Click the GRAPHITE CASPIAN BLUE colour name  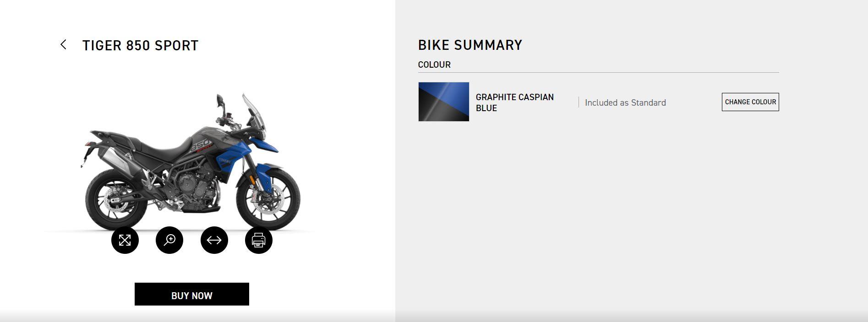514,102
